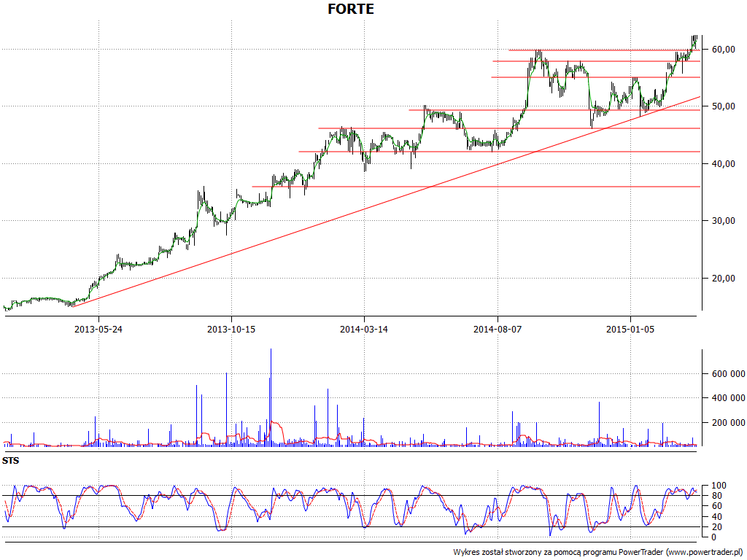
Task: Click the 40 level on STS axis
Action: point(716,517)
